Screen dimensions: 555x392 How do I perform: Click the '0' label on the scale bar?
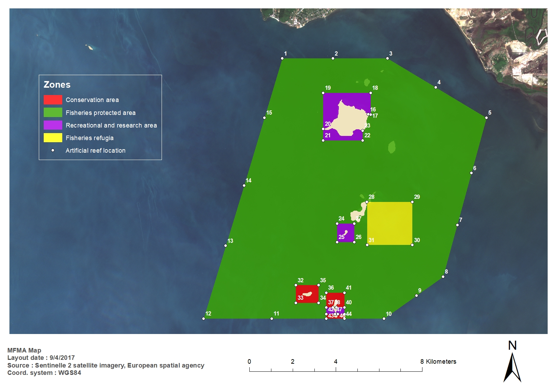[x=249, y=362]
